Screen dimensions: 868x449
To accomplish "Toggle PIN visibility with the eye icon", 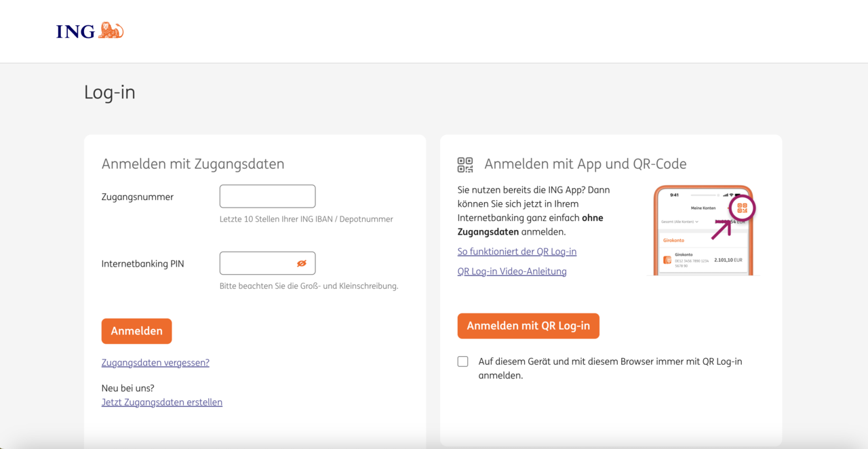I will click(x=302, y=263).
